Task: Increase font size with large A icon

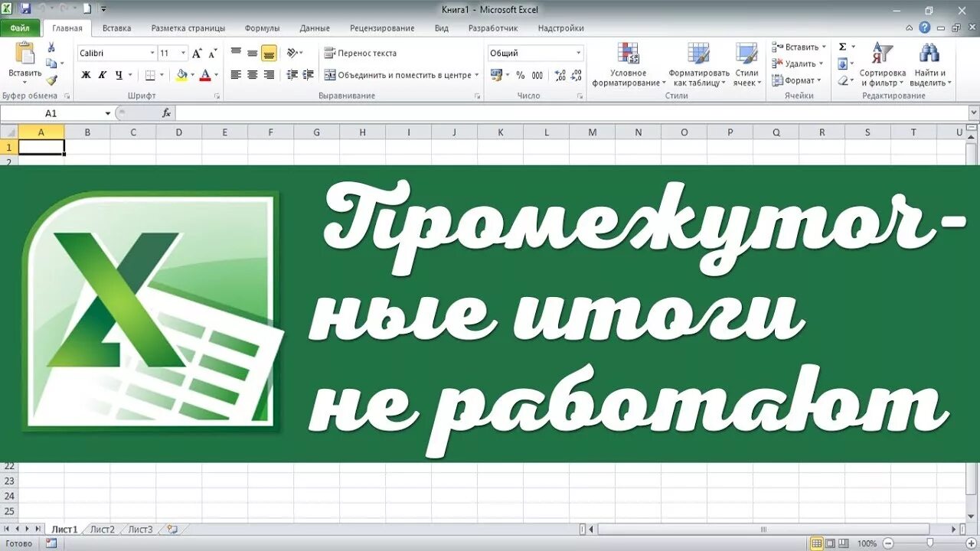Action: point(198,53)
